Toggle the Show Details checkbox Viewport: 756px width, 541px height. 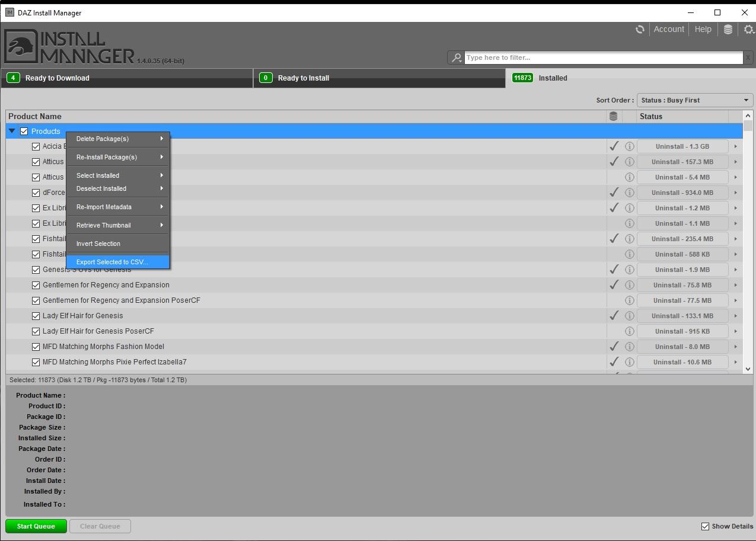[705, 526]
